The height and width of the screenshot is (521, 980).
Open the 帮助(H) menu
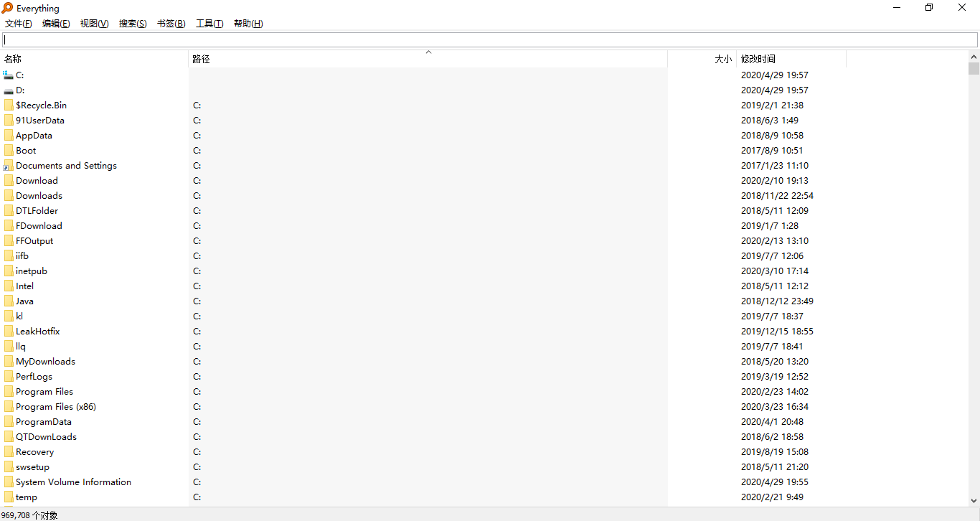(248, 24)
